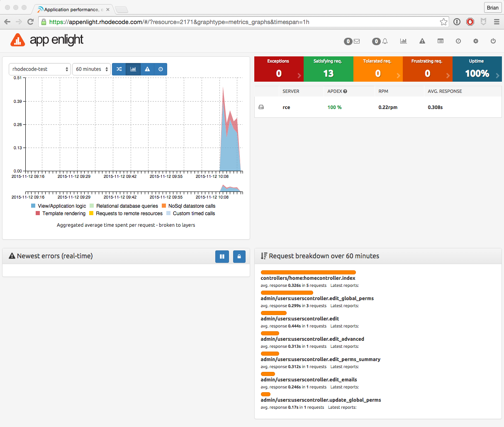Open the messages envelope icon in header

[x=356, y=41]
